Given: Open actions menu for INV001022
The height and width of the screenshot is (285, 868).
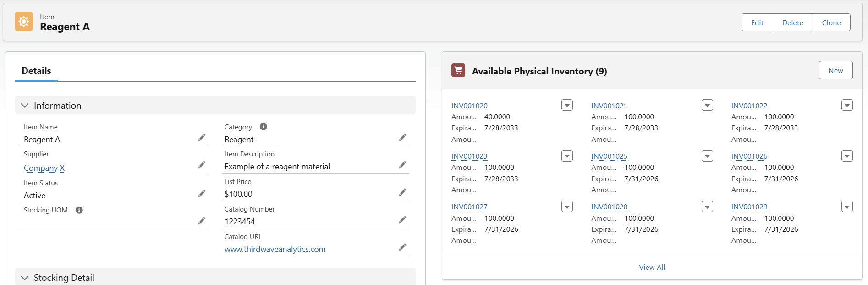Looking at the screenshot, I should point(847,106).
